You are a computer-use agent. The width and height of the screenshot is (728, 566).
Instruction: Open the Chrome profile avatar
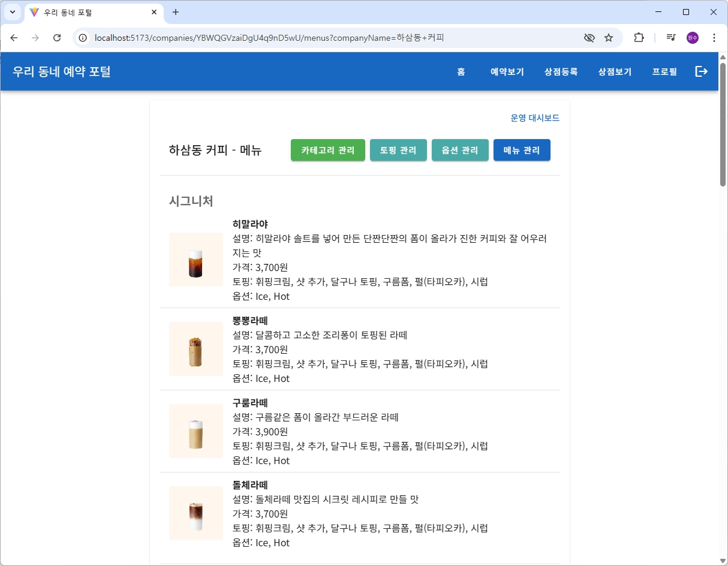(x=693, y=38)
